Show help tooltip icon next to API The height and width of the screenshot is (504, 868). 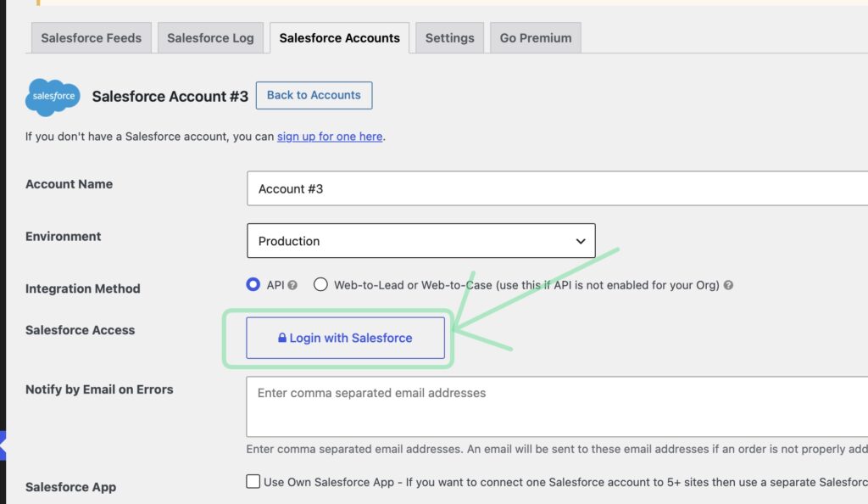coord(292,285)
